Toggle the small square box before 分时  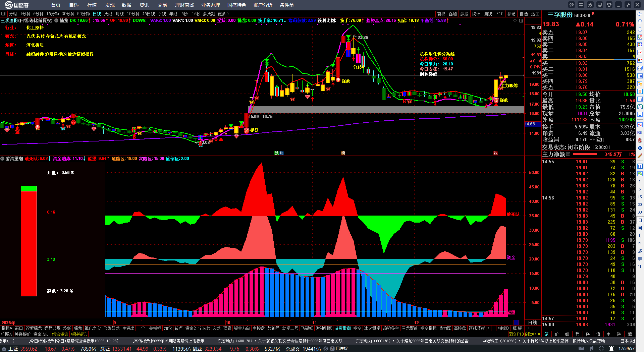tap(3, 14)
